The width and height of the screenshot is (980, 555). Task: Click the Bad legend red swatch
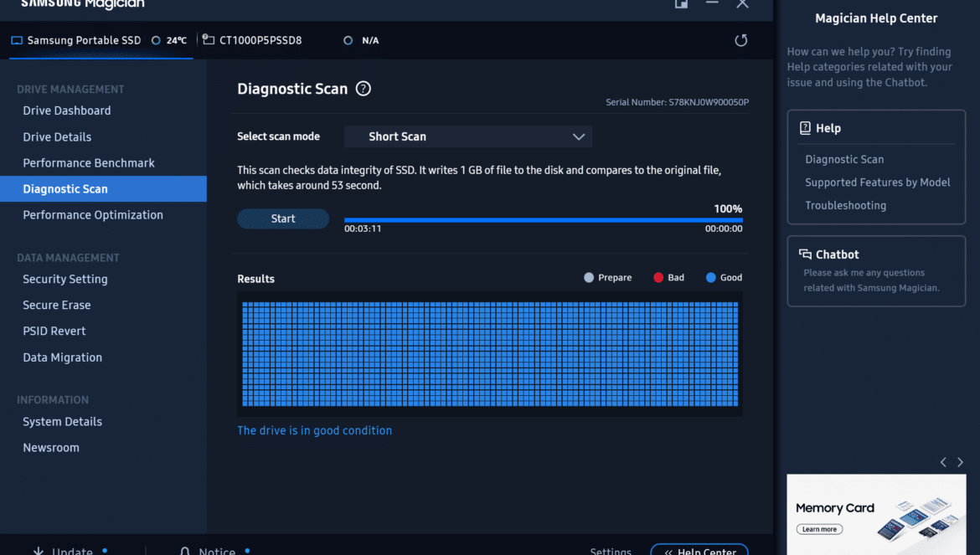pos(658,278)
